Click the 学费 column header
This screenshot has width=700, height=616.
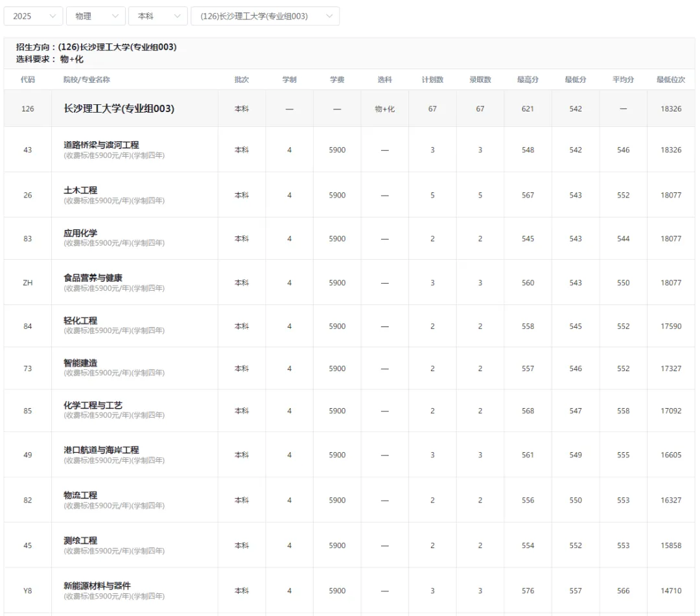coord(337,80)
